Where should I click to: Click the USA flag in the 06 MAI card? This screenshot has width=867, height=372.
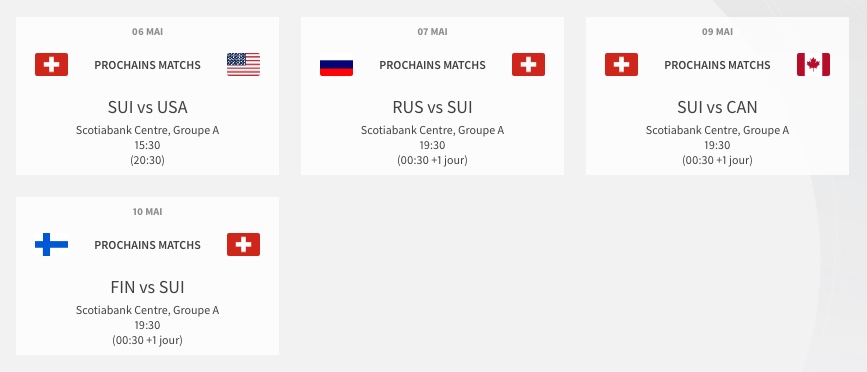[243, 65]
